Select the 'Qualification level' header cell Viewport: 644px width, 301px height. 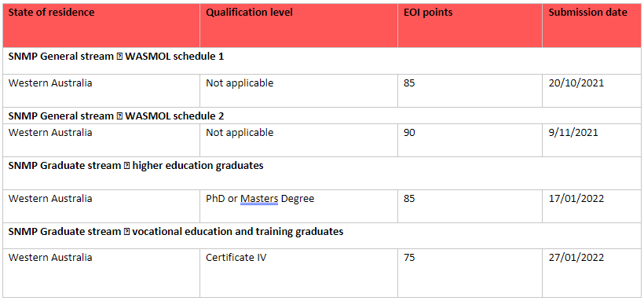click(298, 25)
